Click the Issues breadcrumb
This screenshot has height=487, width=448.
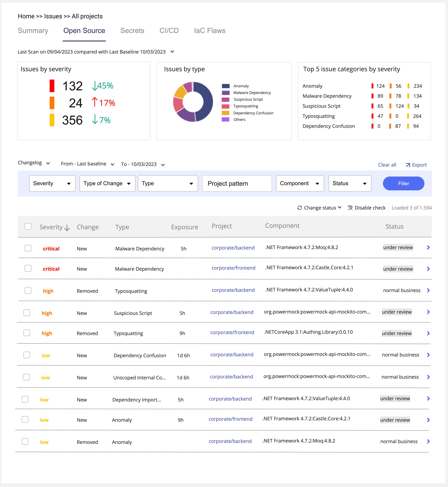pos(53,16)
